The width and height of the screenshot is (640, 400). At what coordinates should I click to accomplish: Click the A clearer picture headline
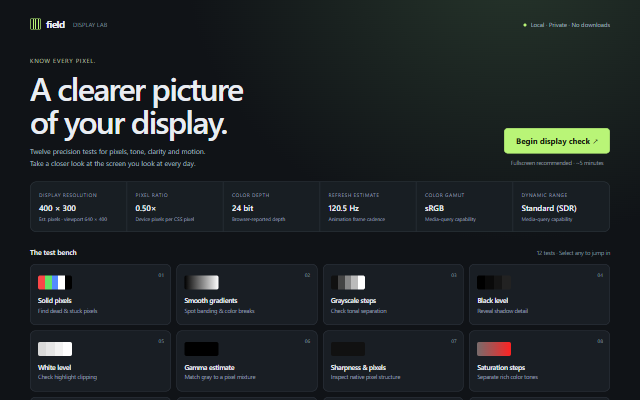point(137,91)
